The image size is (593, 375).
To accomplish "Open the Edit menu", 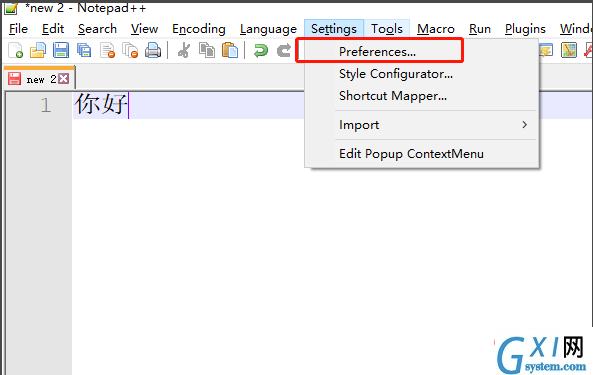I will point(53,29).
